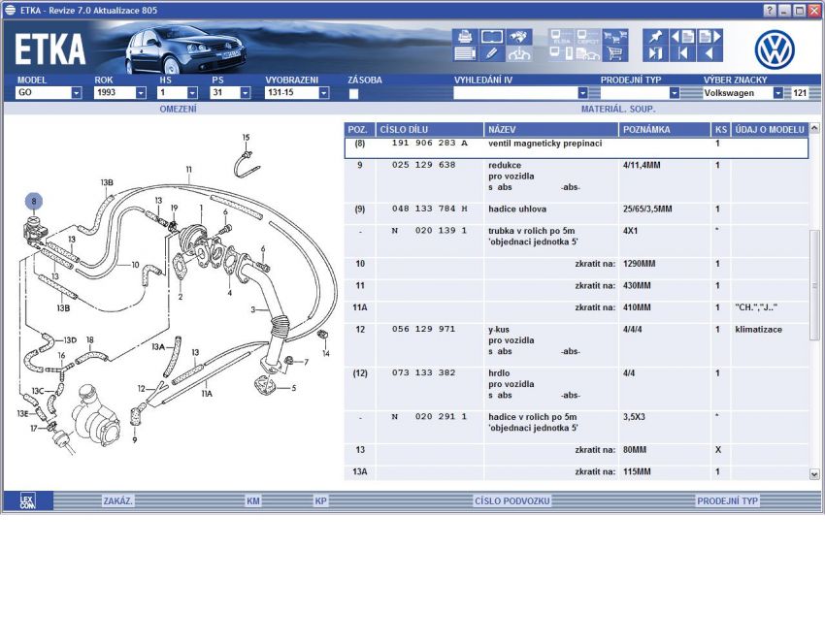Click the document with car icon
The width and height of the screenshot is (825, 644).
click(588, 53)
